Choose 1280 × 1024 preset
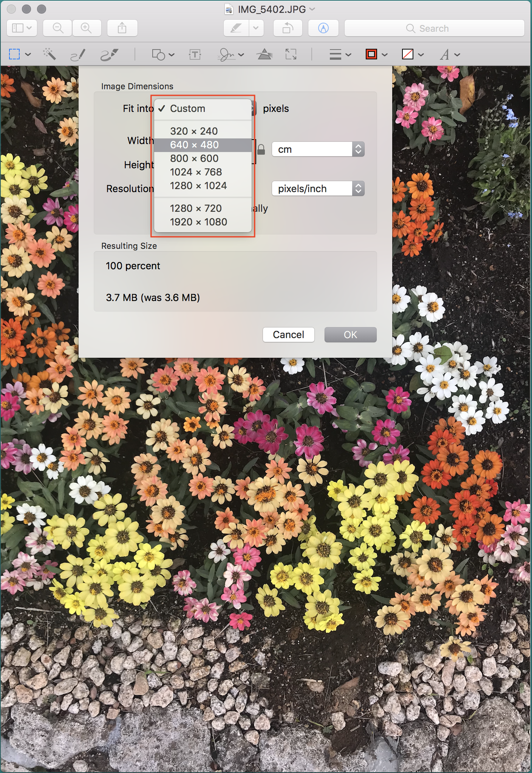This screenshot has height=773, width=532. click(x=203, y=186)
